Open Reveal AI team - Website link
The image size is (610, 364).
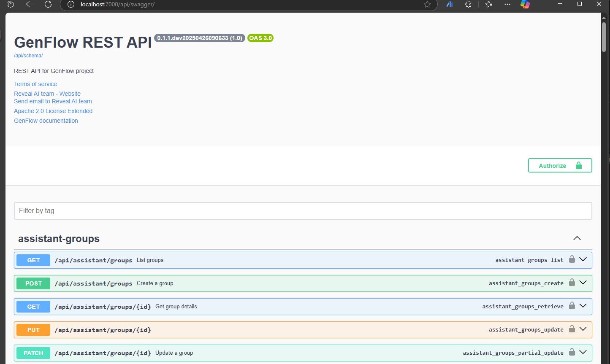[47, 94]
